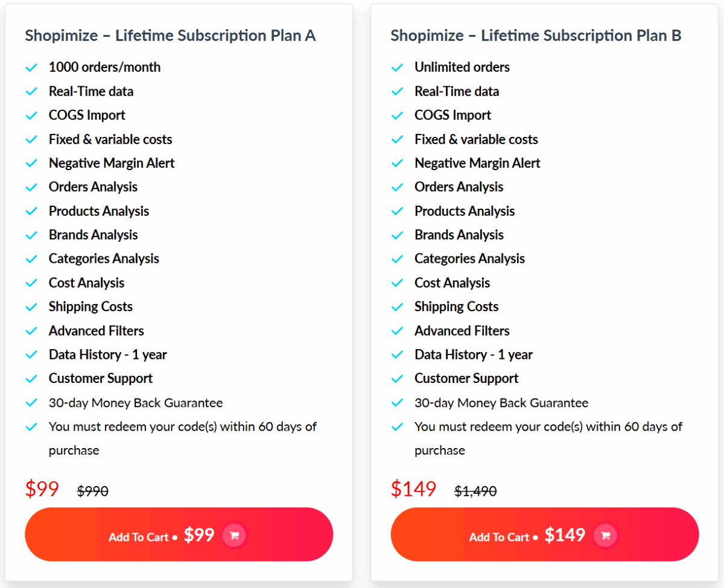The image size is (724, 588).
Task: Click the cart icon in Plan A button
Action: (x=235, y=535)
